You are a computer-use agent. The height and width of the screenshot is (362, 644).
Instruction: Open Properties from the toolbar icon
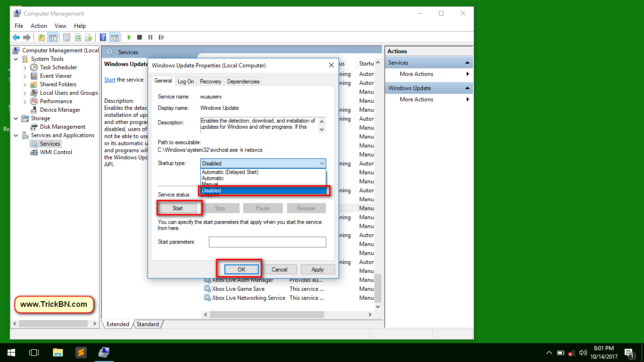pos(66,37)
